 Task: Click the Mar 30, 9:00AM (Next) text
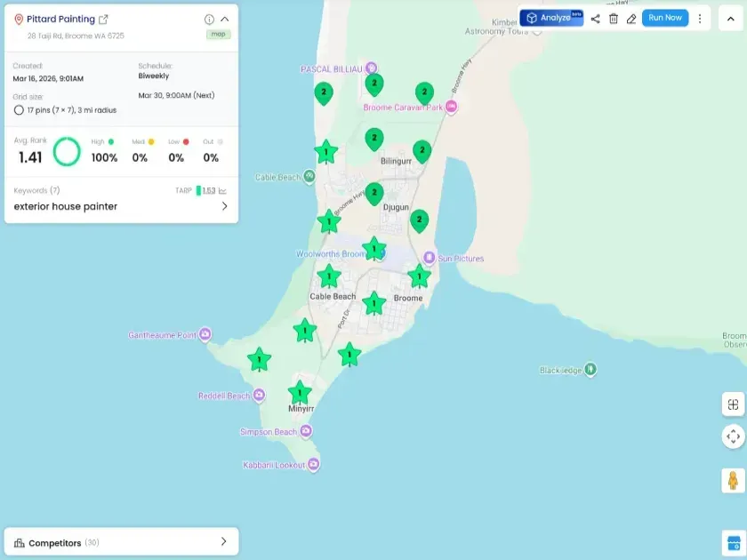click(176, 95)
